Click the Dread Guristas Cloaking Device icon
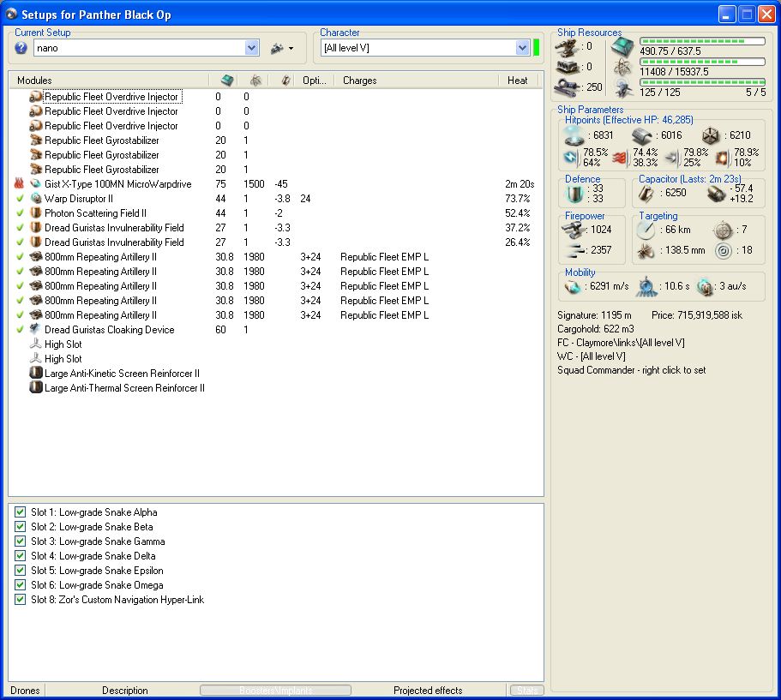 pyautogui.click(x=36, y=329)
